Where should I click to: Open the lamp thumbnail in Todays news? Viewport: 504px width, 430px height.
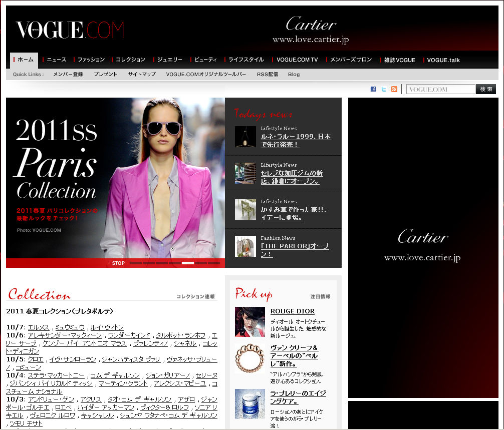245,137
